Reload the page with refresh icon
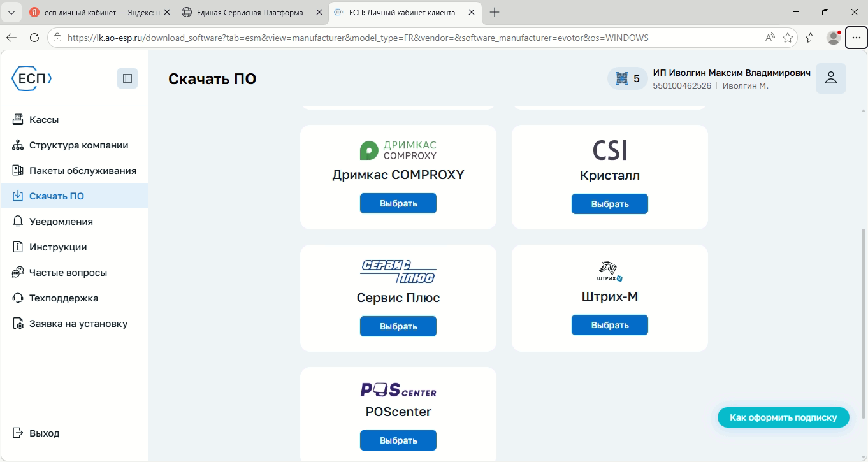868x462 pixels. [x=34, y=38]
